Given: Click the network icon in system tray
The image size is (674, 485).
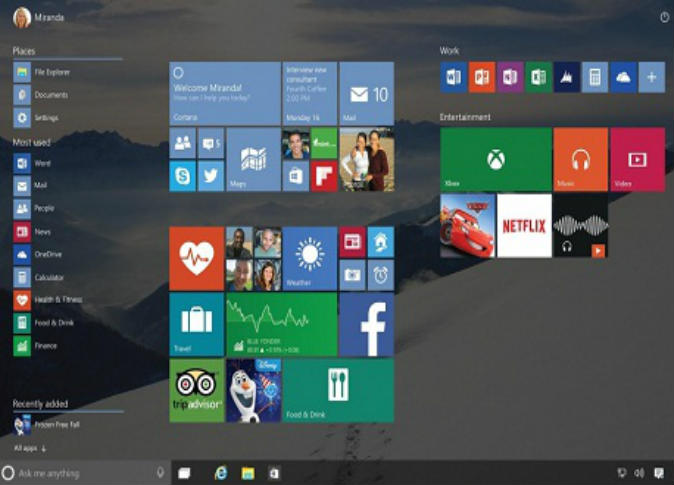Looking at the screenshot, I should click(622, 473).
